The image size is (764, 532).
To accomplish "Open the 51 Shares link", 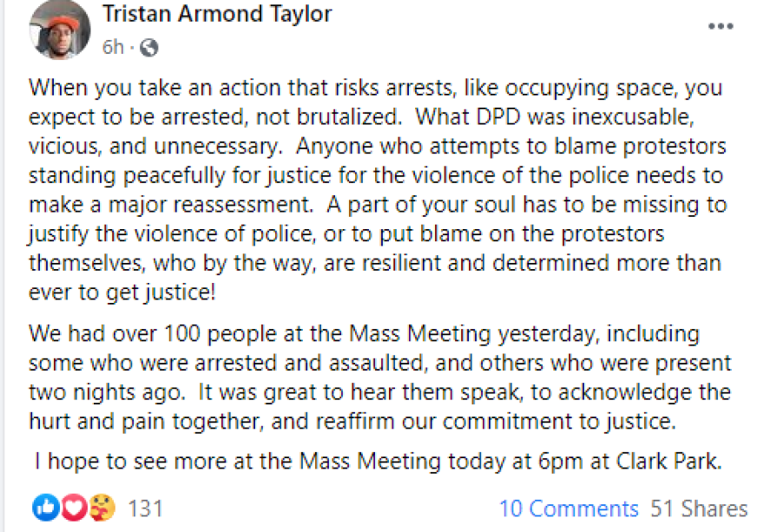I will click(699, 509).
